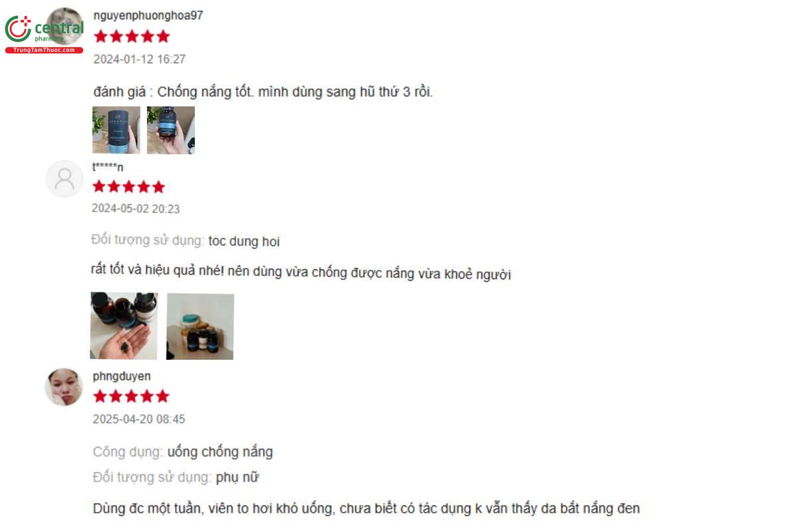Click the five-star rating under nguyenphuonghoa97

(132, 37)
